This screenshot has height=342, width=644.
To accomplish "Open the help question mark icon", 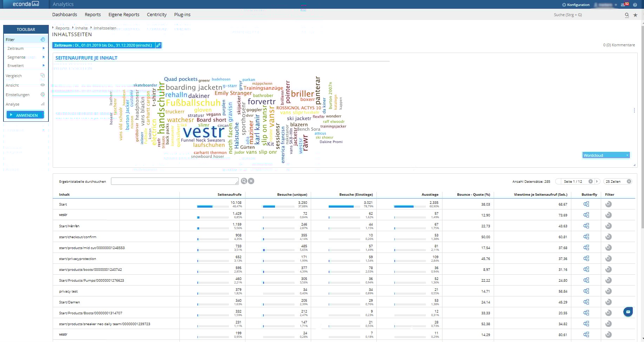I will click(x=635, y=5).
